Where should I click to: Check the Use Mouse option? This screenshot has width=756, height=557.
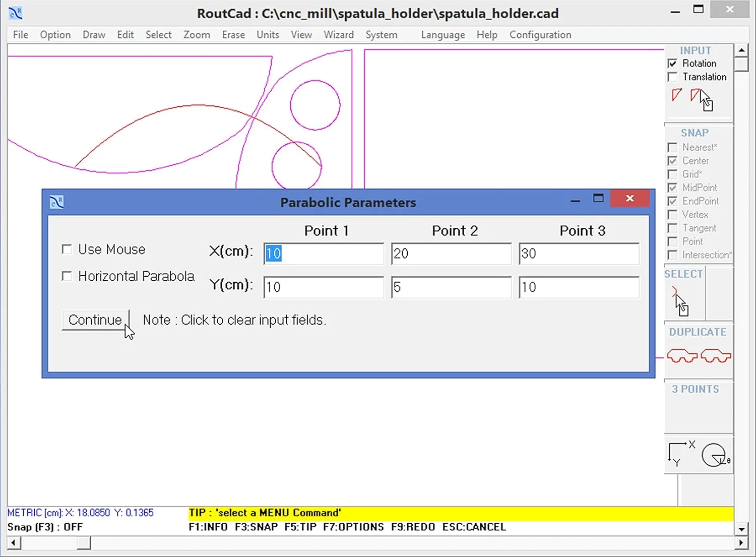point(67,249)
